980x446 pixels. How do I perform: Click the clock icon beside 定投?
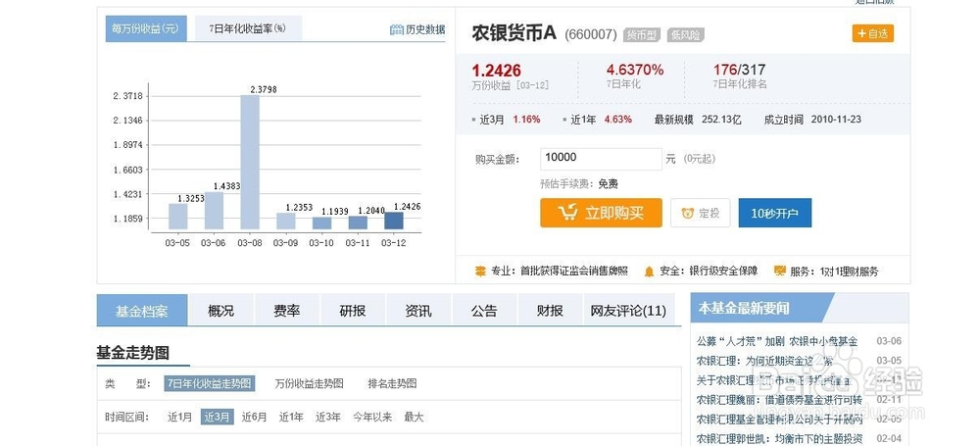tap(688, 214)
